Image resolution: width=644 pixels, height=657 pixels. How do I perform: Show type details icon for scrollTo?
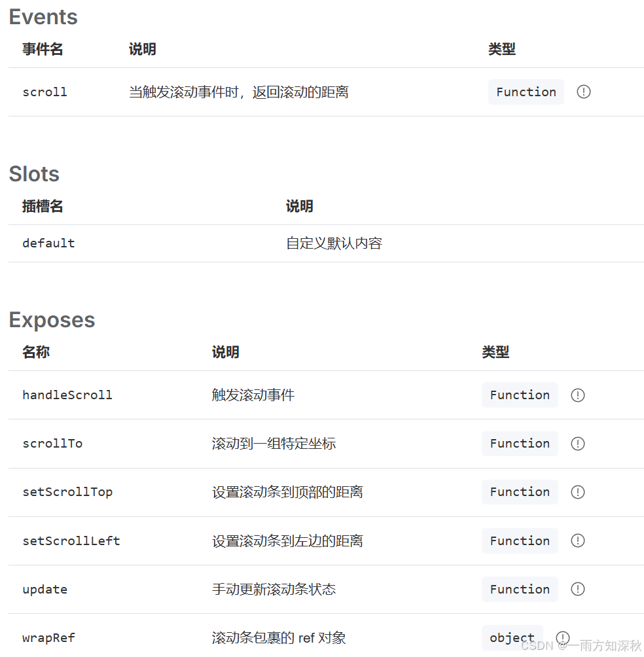(577, 443)
